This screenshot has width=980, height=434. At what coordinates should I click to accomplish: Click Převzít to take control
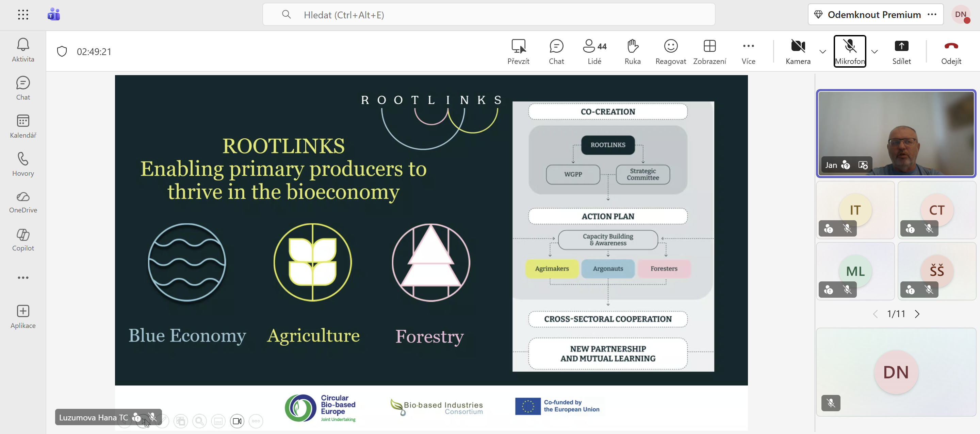tap(518, 51)
